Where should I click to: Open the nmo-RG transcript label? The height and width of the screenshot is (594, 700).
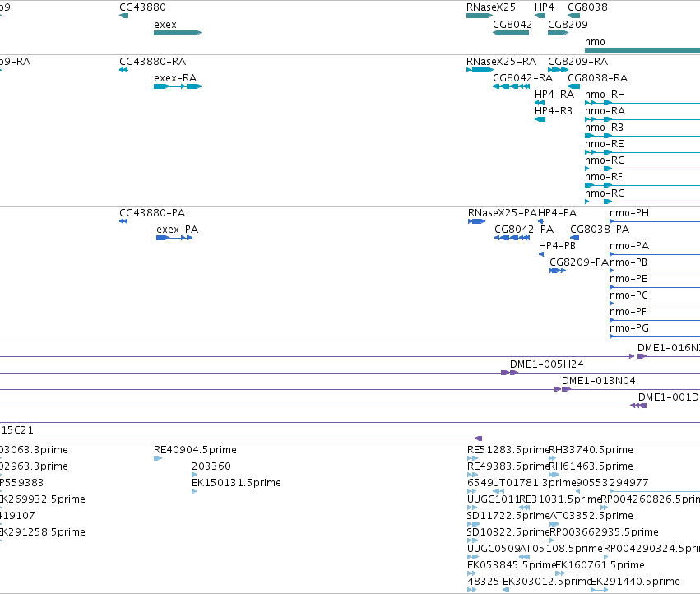click(605, 194)
